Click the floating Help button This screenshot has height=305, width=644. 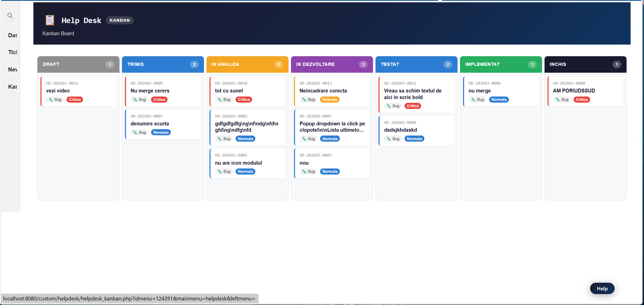pos(602,289)
